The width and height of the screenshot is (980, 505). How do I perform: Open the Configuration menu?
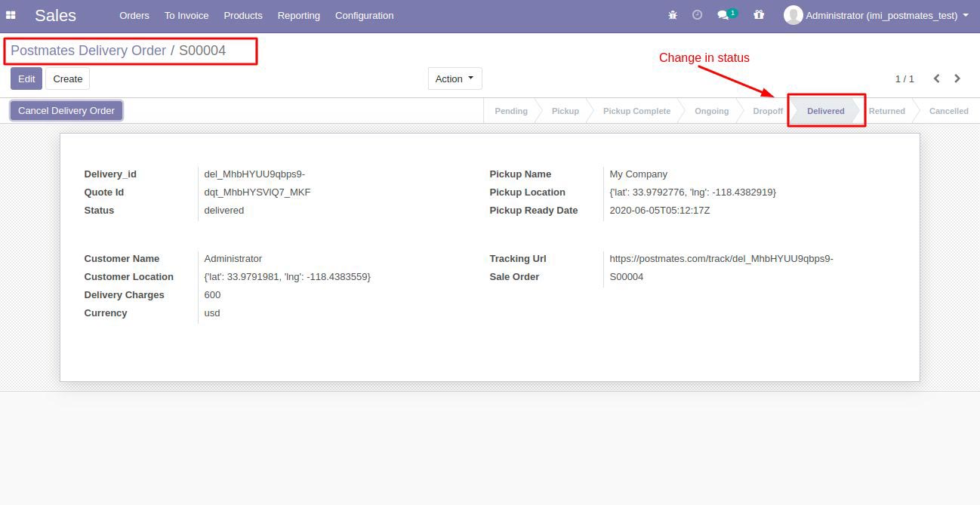(x=365, y=15)
